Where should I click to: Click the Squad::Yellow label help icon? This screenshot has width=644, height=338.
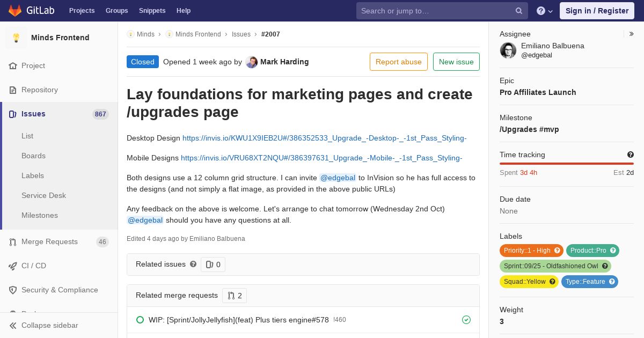[x=552, y=282]
